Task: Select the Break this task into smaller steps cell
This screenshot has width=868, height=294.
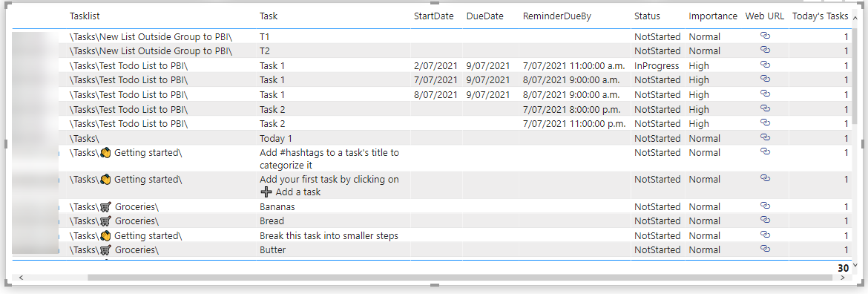Action: click(334, 235)
